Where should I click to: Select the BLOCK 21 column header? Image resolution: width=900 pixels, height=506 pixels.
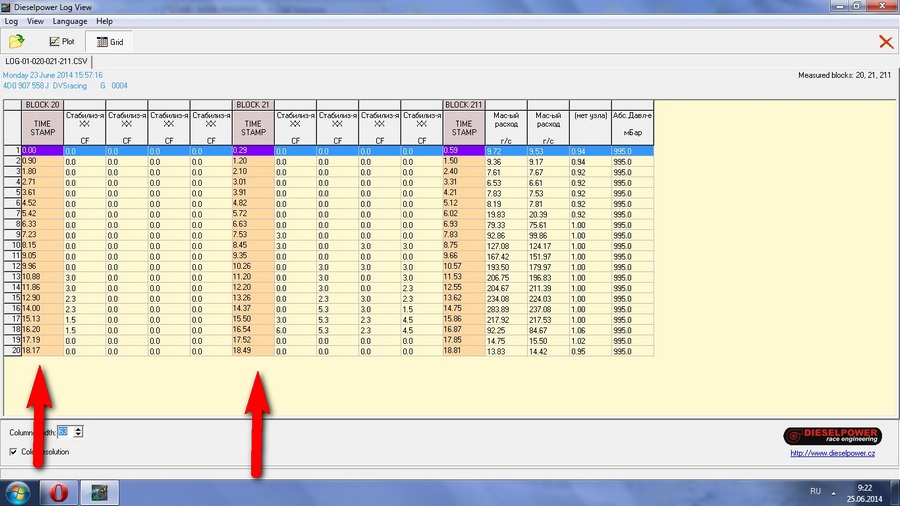[253, 104]
